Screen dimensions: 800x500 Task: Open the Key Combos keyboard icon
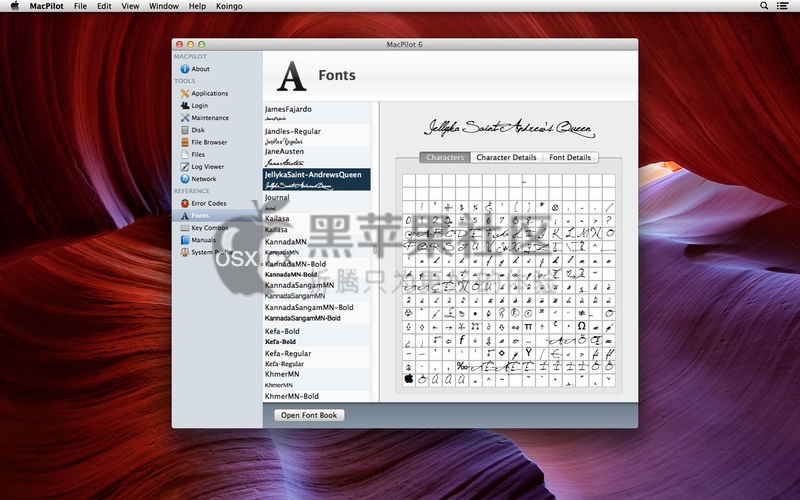pos(185,228)
